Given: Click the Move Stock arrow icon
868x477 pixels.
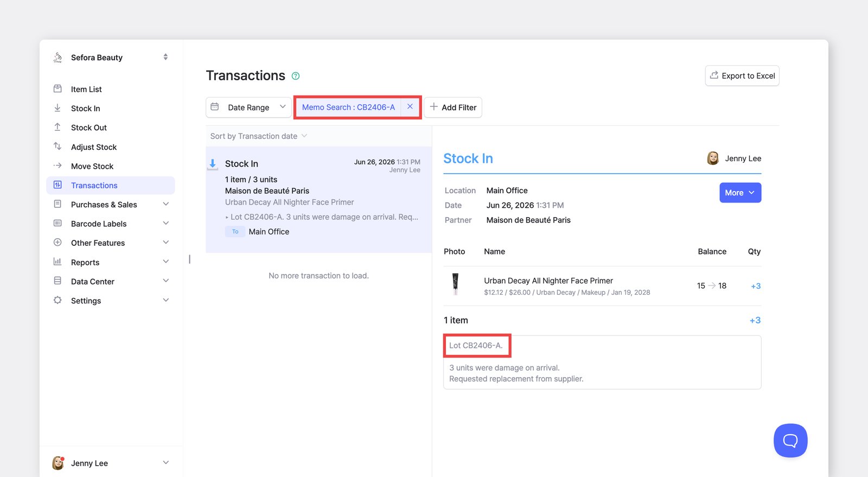Looking at the screenshot, I should (x=58, y=166).
